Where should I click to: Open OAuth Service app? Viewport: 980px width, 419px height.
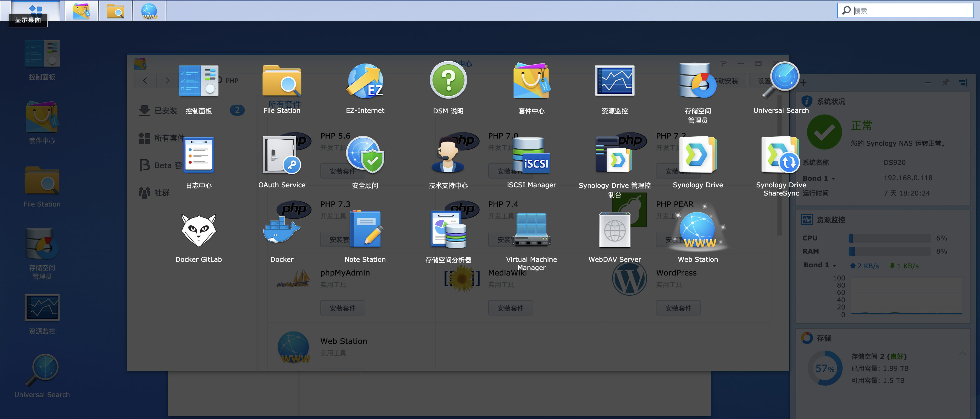pyautogui.click(x=281, y=155)
